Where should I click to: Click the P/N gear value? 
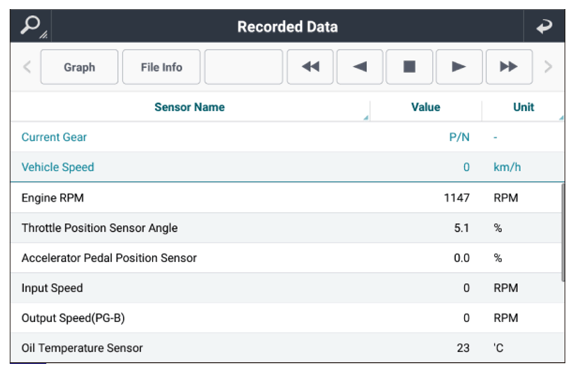(459, 137)
